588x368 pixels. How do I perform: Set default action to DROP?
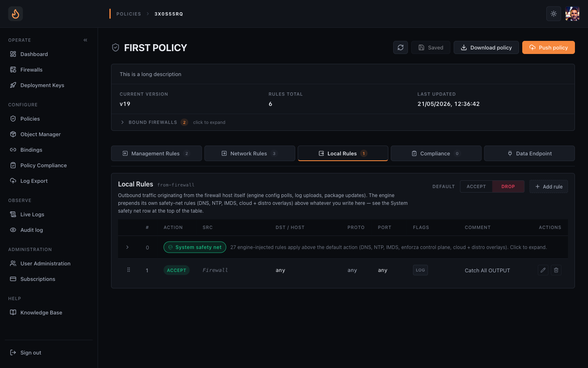click(x=508, y=186)
